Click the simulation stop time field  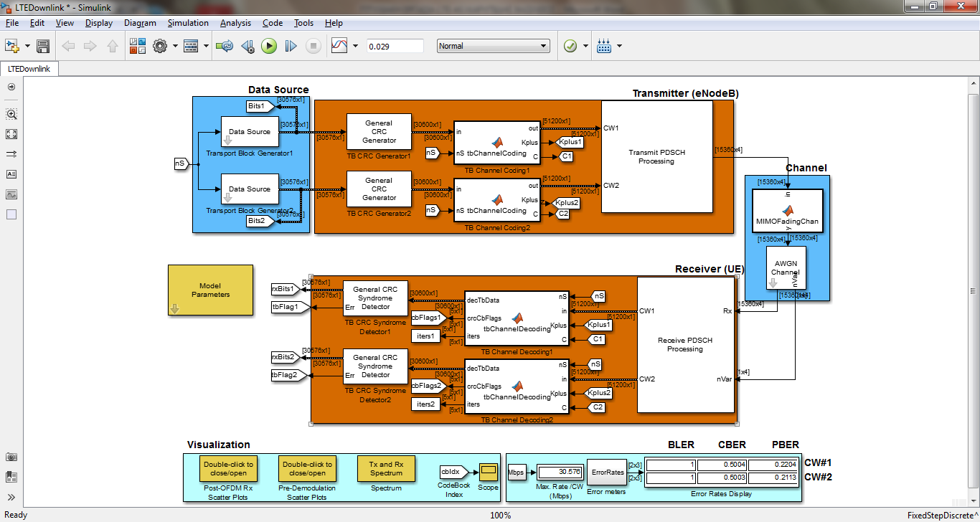[x=395, y=46]
